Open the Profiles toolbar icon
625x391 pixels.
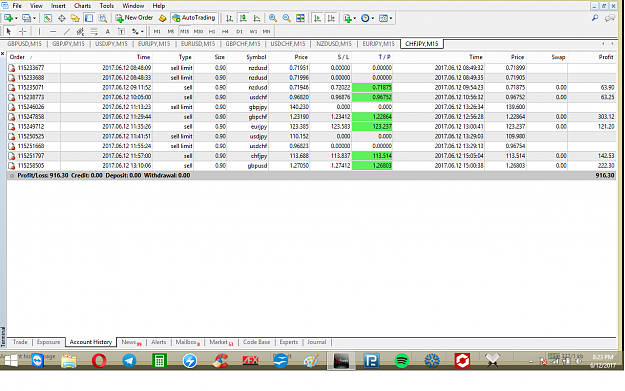(x=27, y=18)
